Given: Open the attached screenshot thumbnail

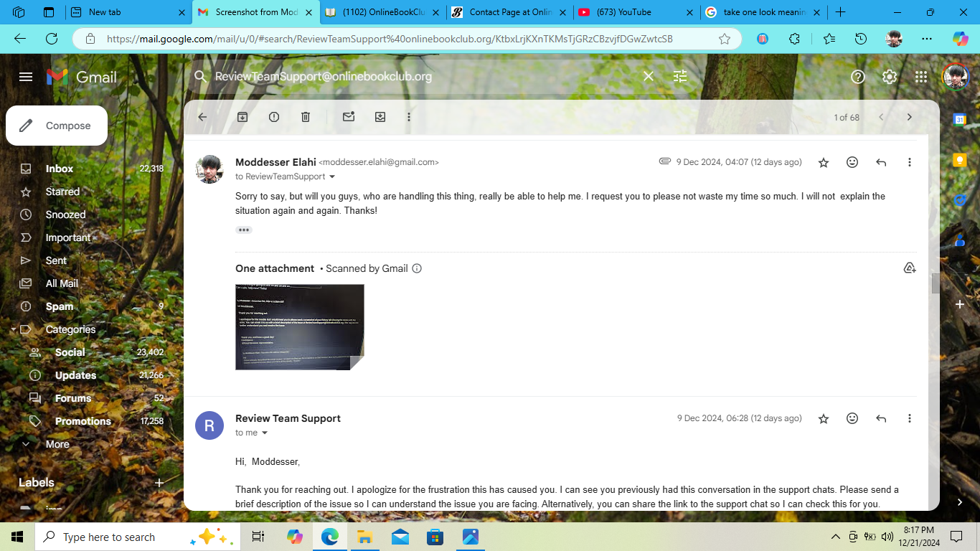Looking at the screenshot, I should [300, 327].
